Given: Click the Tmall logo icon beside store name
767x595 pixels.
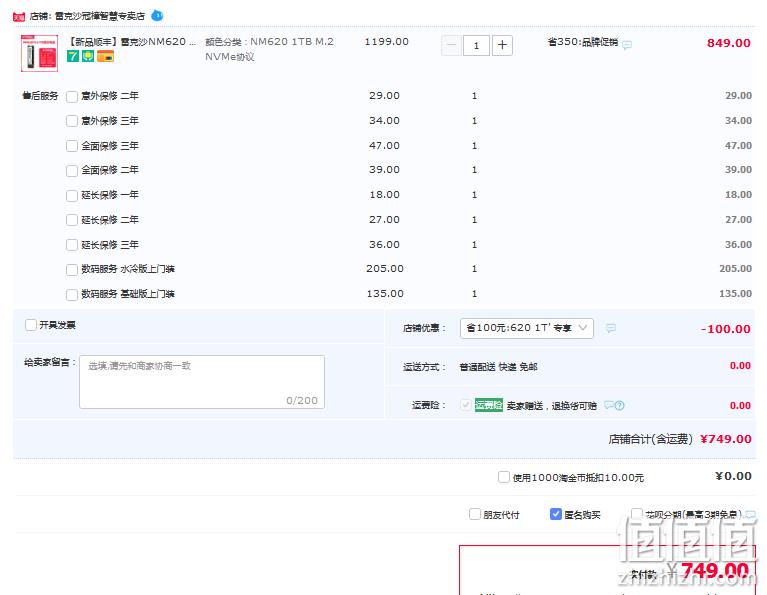Looking at the screenshot, I should pyautogui.click(x=19, y=17).
